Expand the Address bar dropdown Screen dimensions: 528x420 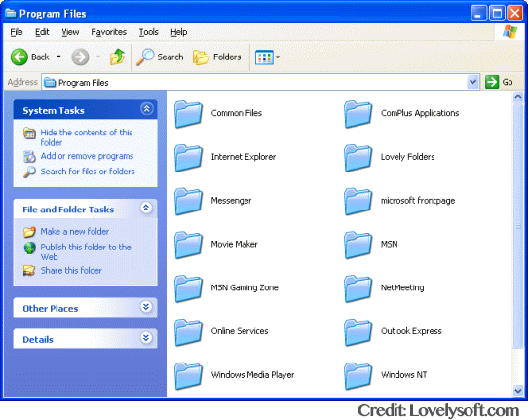[473, 82]
